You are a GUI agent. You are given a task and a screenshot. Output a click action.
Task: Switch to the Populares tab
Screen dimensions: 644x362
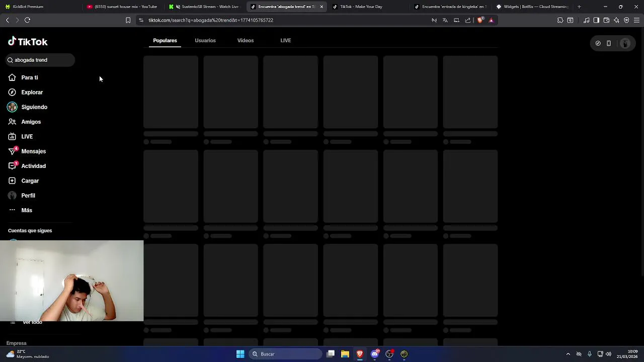point(165,40)
